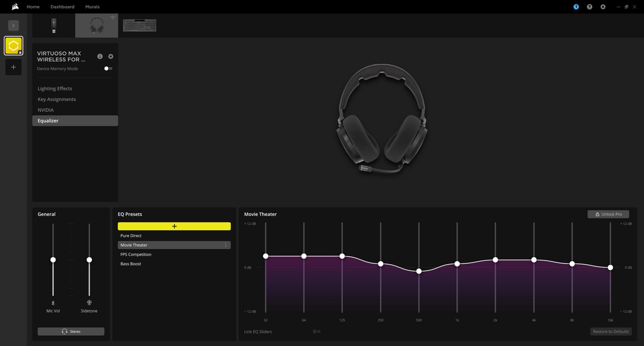Open device settings gear next to Virtuoso Max
644x346 pixels.
coord(111,56)
